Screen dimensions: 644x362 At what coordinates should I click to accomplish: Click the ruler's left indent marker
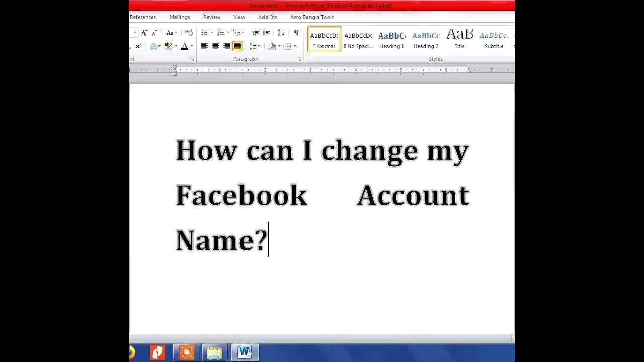click(175, 73)
